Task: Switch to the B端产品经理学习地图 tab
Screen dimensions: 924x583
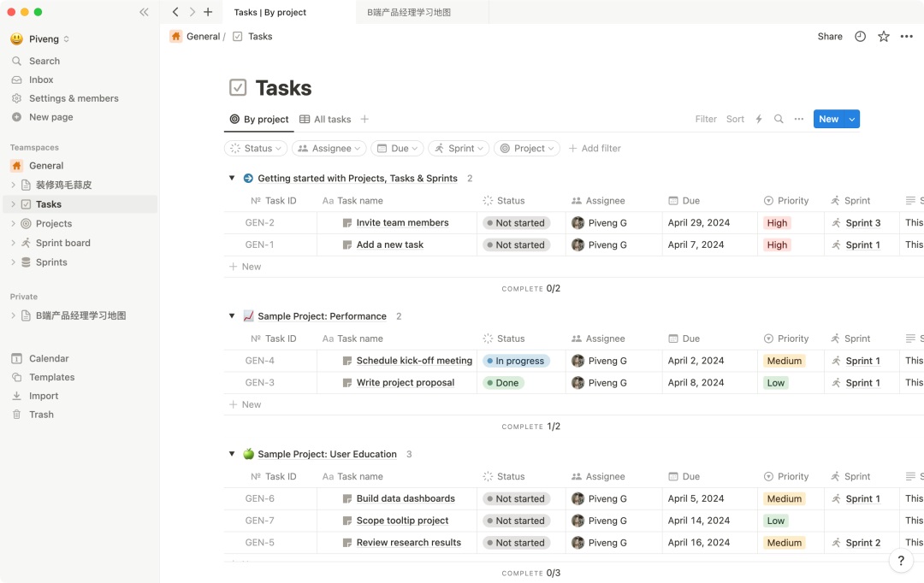Action: coord(409,12)
